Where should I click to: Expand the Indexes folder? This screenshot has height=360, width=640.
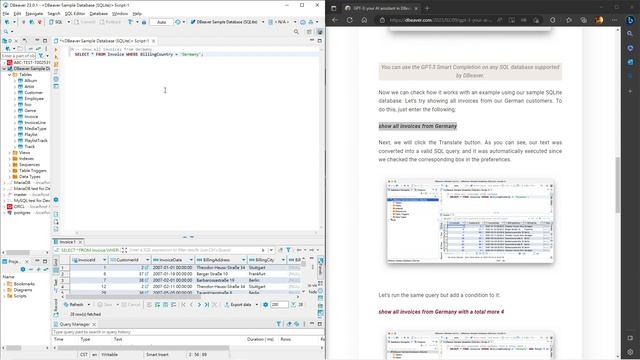pos(9,158)
